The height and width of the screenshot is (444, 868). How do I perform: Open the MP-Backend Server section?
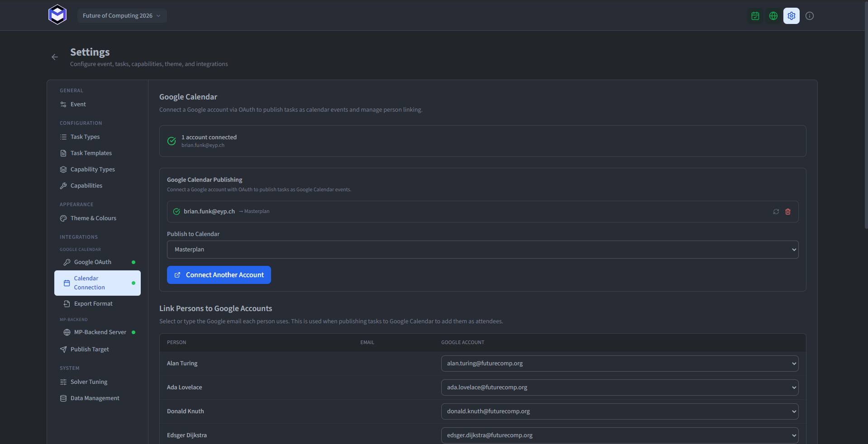[97, 332]
